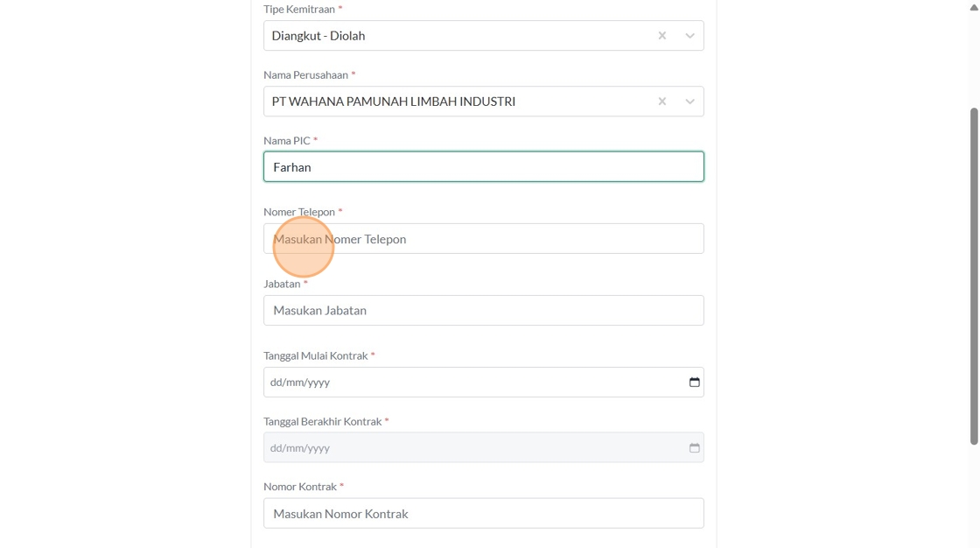Clear the Tipe Kemitraan selection
The width and height of the screenshot is (980, 548).
pos(662,36)
